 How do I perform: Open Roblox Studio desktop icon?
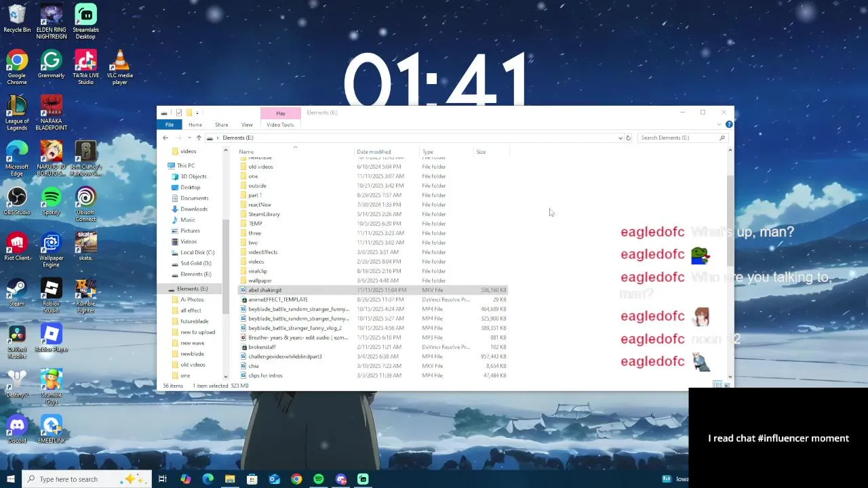point(52,296)
